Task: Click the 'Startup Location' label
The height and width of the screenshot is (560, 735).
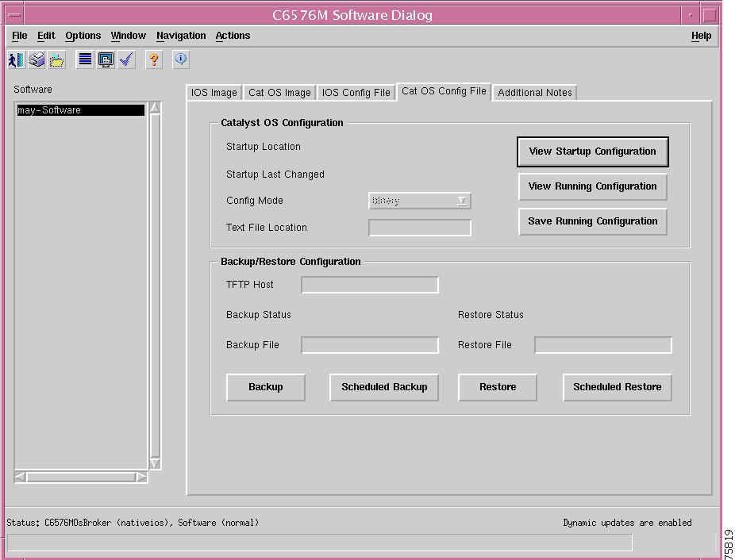Action: pos(264,147)
